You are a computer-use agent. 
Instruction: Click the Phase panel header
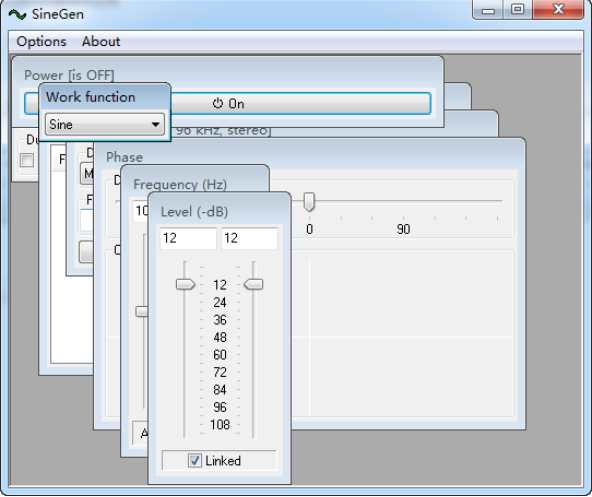coord(124,157)
